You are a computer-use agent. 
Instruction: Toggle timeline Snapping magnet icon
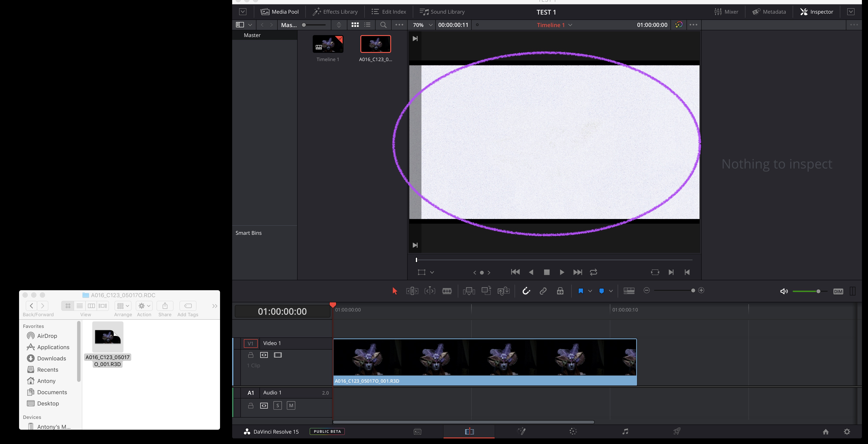coord(526,291)
